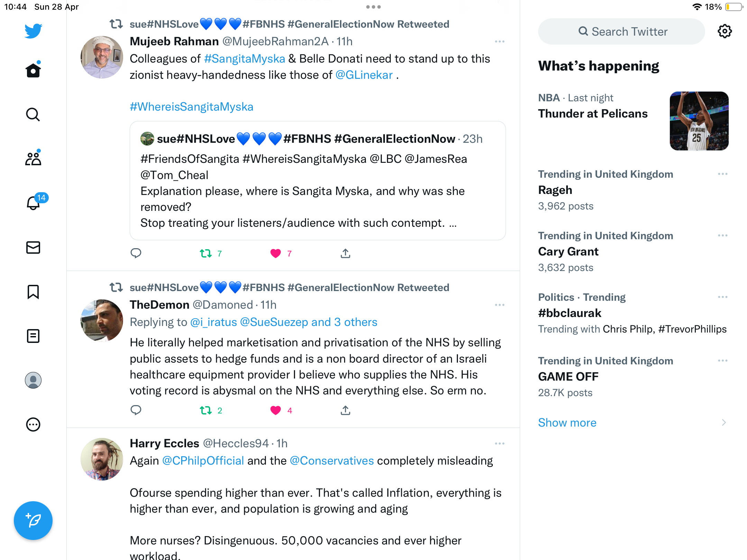Viewport: 747px width, 560px height.
Task: Open Lists icon in sidebar
Action: click(x=33, y=336)
